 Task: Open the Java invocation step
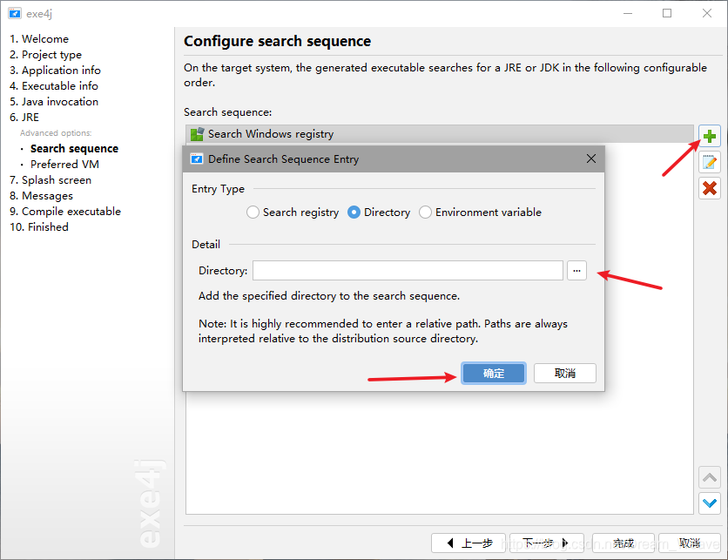point(59,102)
